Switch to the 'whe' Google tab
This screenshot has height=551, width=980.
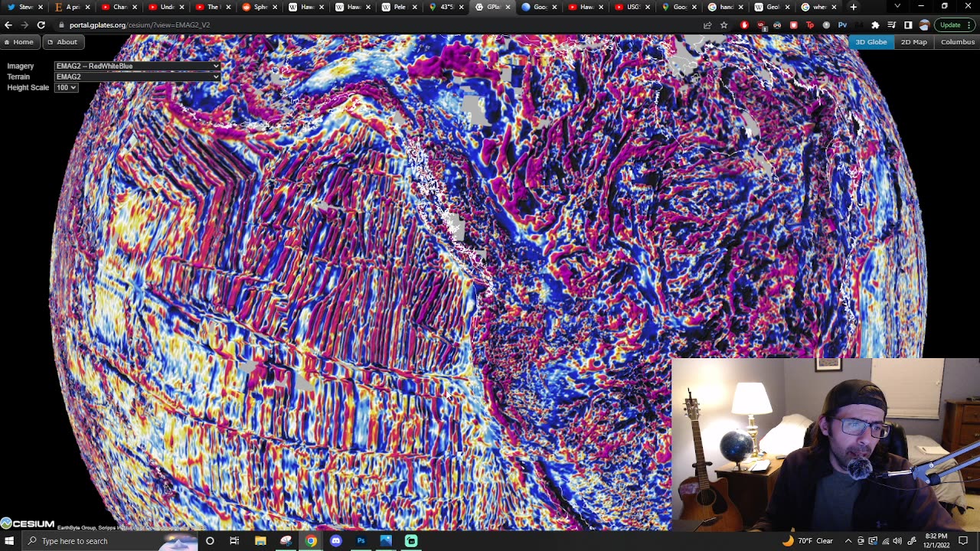[818, 7]
